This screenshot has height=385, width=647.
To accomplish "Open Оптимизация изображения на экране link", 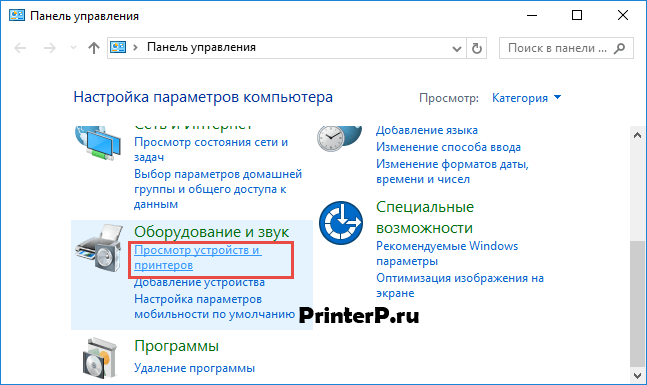I will click(460, 286).
